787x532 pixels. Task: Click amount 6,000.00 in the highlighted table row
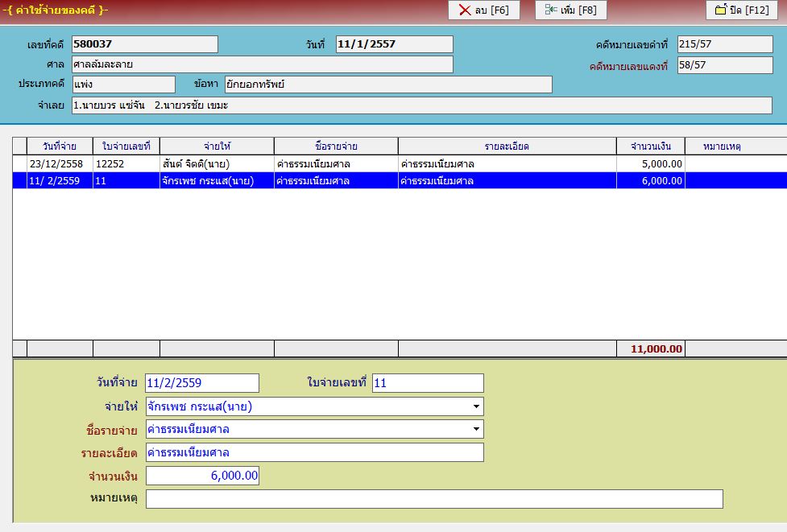click(x=662, y=181)
